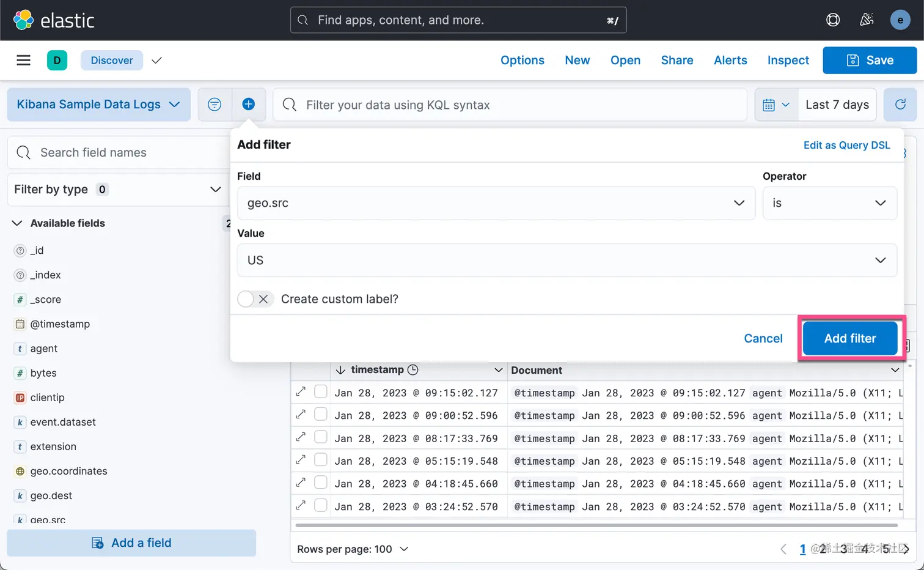Click the timestamp sort arrow icon
Screen dimensions: 924x570
click(341, 370)
